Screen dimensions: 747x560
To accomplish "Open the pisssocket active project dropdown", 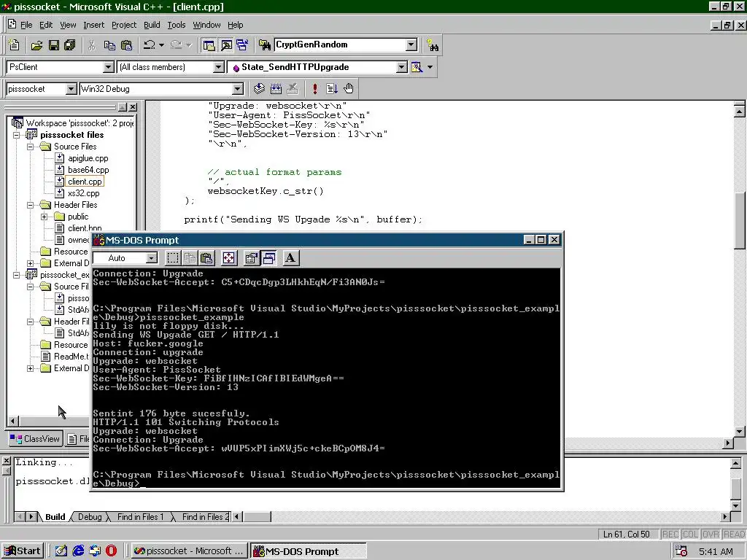I will (x=71, y=89).
